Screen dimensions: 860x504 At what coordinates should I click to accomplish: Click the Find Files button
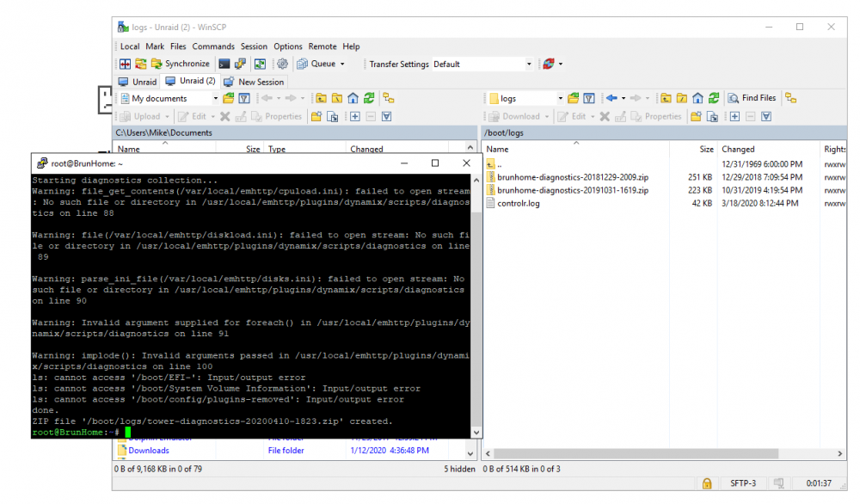752,98
